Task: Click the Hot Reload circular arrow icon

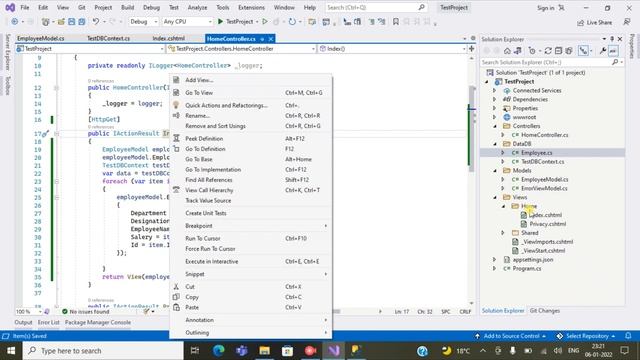Action: (292, 22)
